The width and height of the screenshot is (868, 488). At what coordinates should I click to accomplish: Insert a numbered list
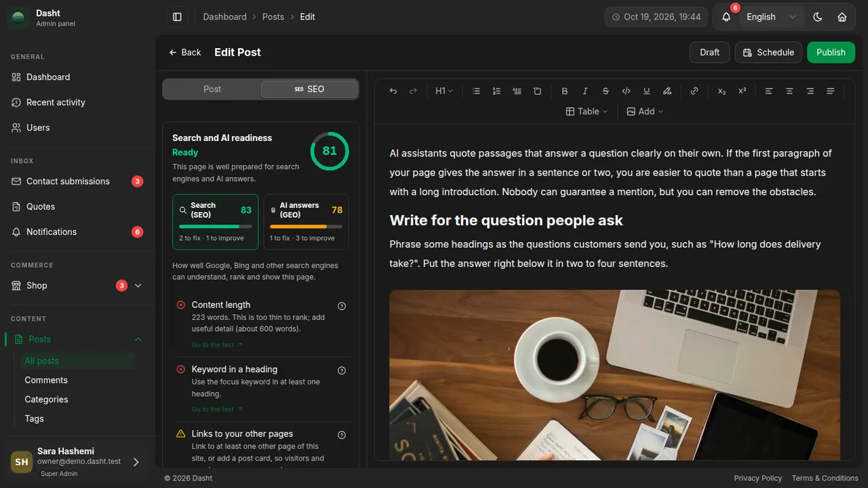pyautogui.click(x=496, y=91)
